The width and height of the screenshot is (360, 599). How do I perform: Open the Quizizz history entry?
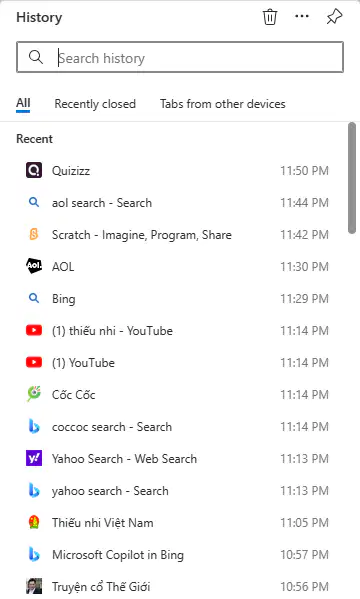(x=177, y=170)
